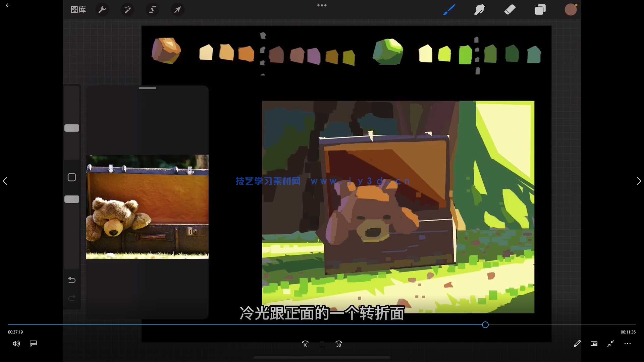Pause the video playback
This screenshot has height=362, width=644.
[x=322, y=344]
